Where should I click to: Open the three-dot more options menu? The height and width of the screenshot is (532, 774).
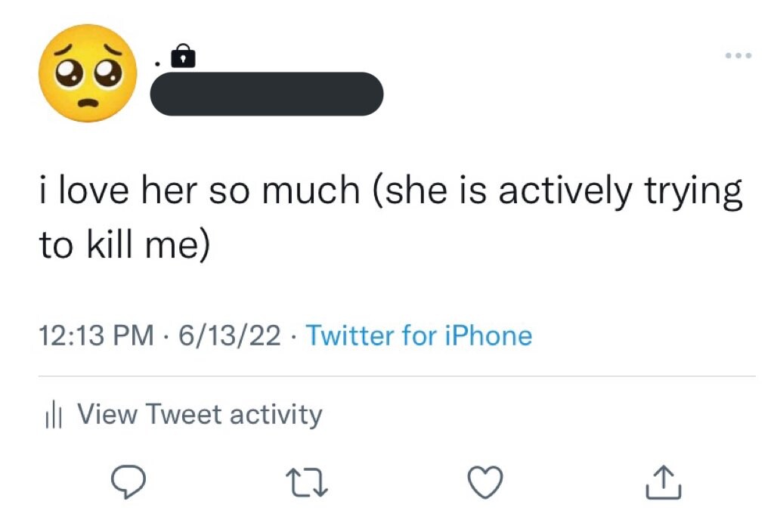tap(738, 55)
